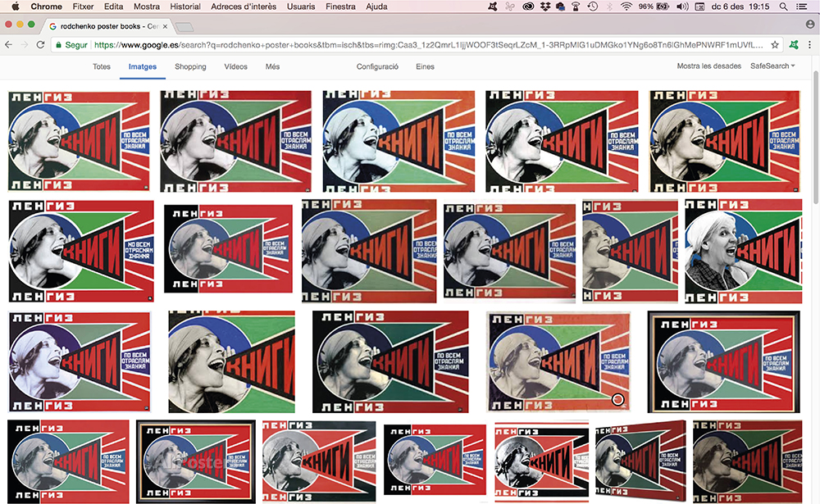Open the angled canvas-print poster thumbnail
820x504 pixels.
tap(640, 460)
